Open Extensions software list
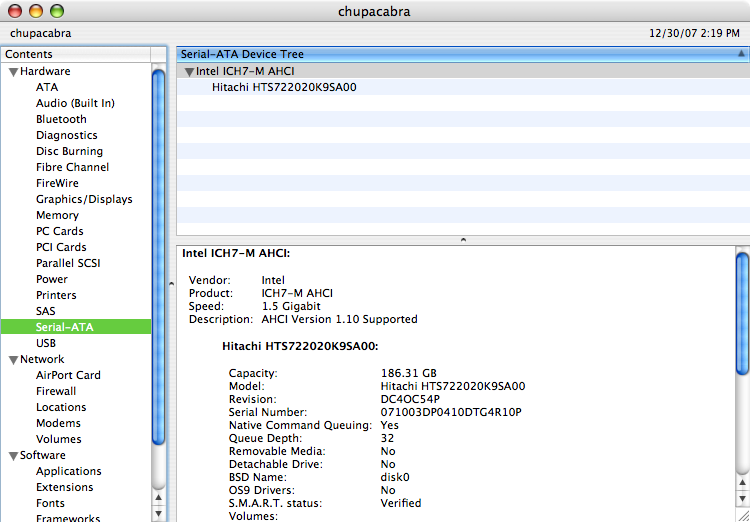750x522 pixels. [x=64, y=487]
